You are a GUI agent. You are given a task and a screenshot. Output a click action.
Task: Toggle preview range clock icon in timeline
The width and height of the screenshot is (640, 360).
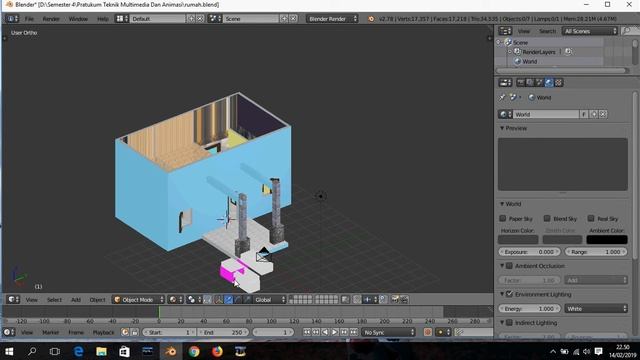pyautogui.click(x=125, y=332)
